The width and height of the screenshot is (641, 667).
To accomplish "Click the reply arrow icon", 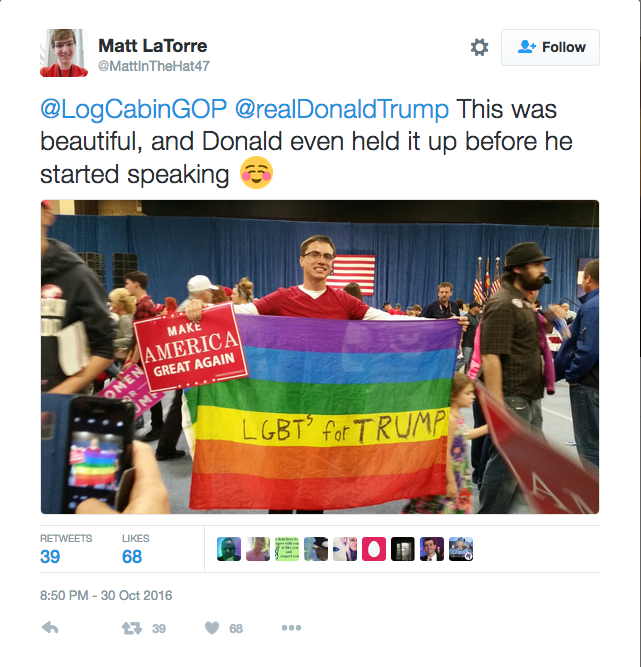I will tap(50, 627).
